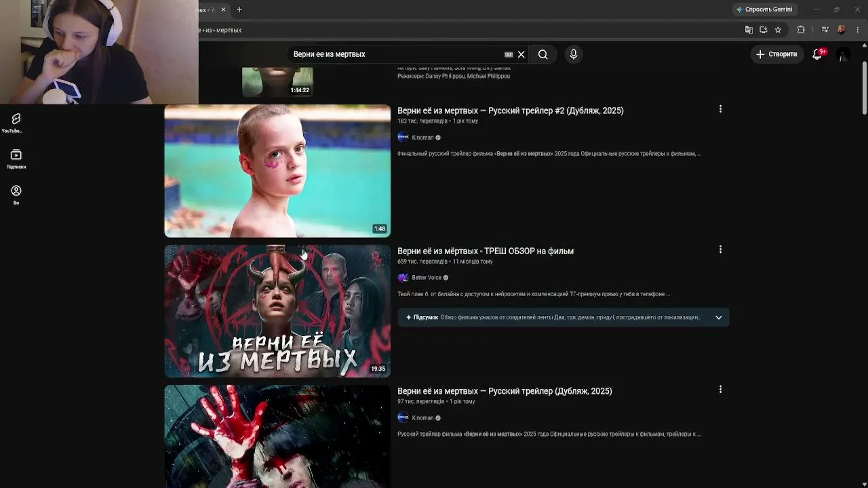The width and height of the screenshot is (868, 488).
Task: Open the Chrome profile avatar
Action: [842, 30]
